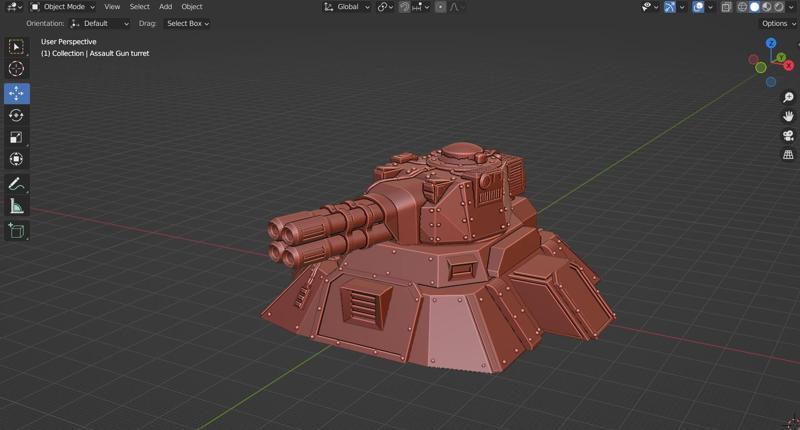Screen dimensions: 800x430
Task: Activate the 3D Cursor tool
Action: (16, 68)
